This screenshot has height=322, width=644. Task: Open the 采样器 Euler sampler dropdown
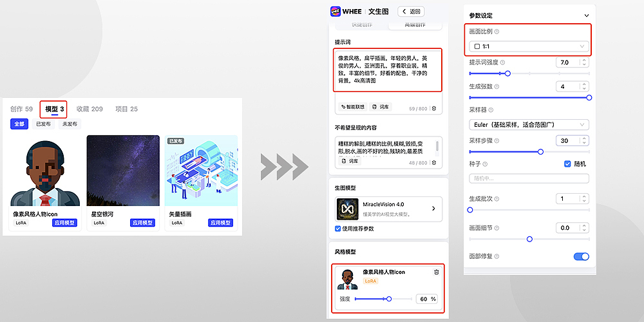529,124
